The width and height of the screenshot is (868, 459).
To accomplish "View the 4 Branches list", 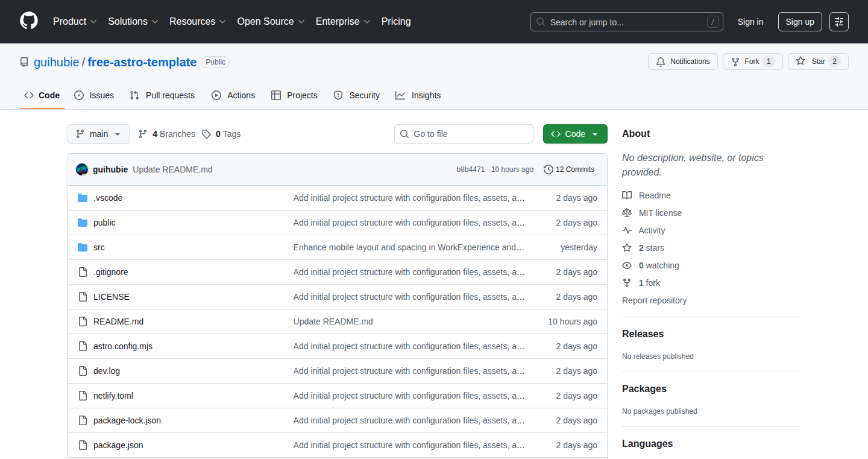I will coord(167,134).
